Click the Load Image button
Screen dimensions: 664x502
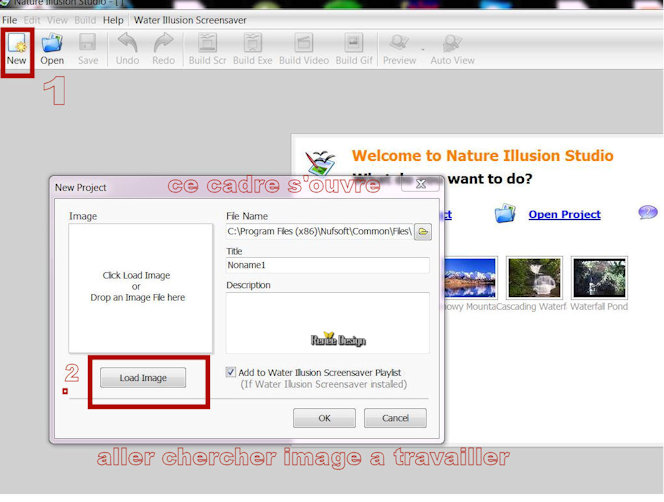pyautogui.click(x=143, y=377)
